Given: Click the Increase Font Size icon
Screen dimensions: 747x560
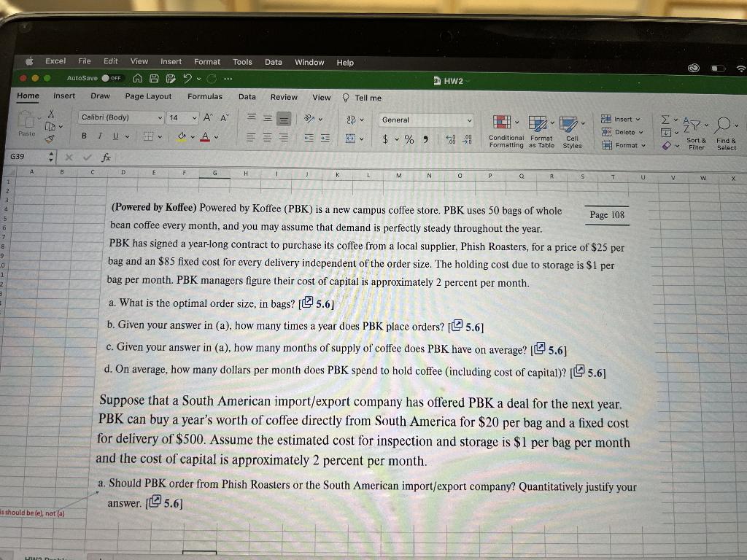Looking at the screenshot, I should (208, 117).
